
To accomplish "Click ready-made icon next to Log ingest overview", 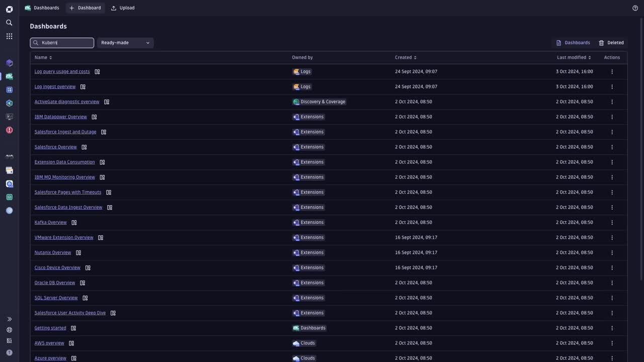I will [x=83, y=87].
